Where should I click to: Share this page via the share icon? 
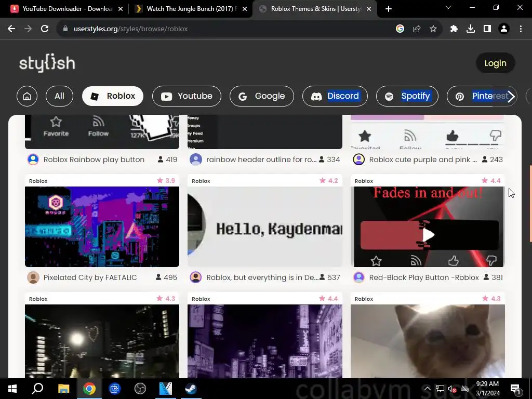point(417,29)
